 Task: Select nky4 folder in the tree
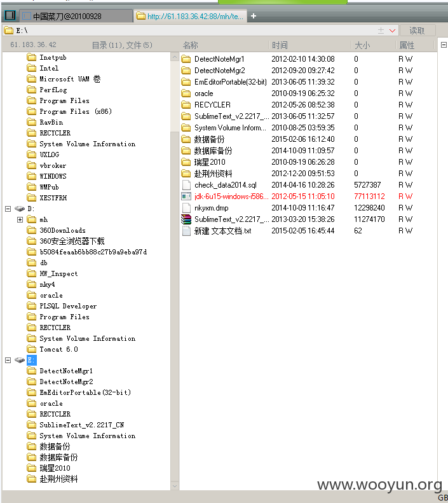tap(47, 284)
